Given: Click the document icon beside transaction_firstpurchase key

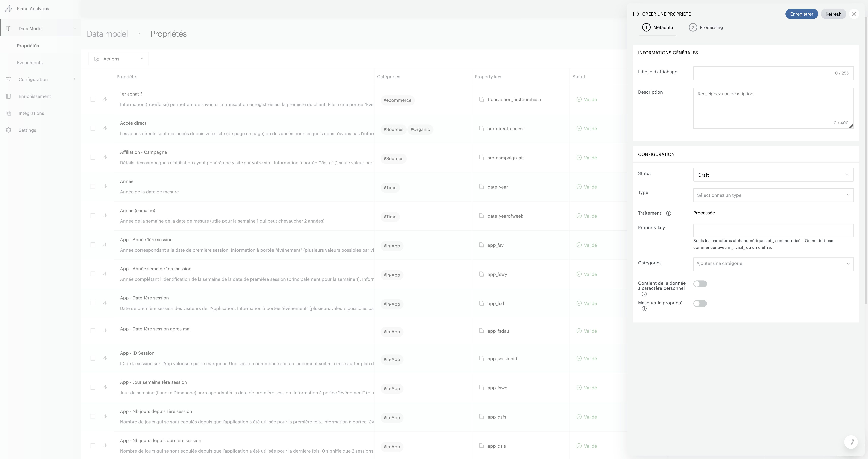Looking at the screenshot, I should point(481,99).
